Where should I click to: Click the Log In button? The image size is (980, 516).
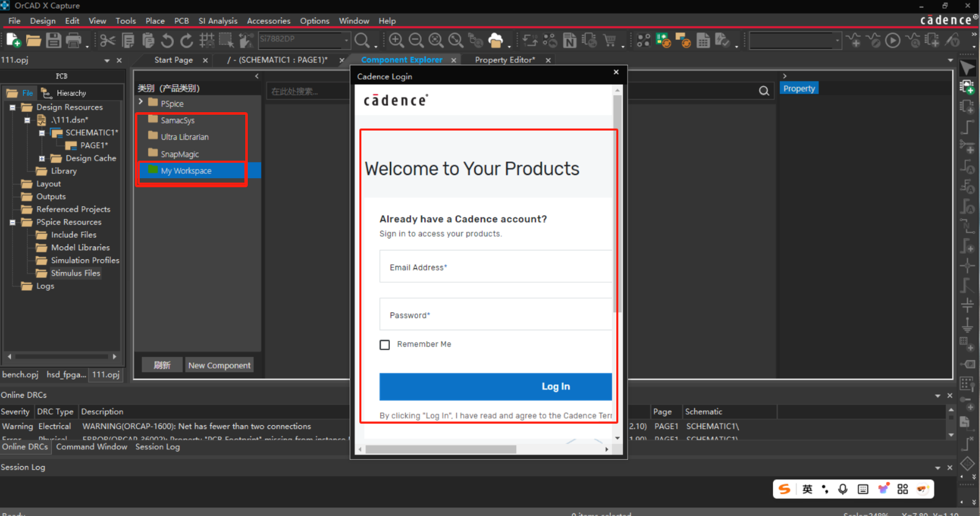pos(495,387)
